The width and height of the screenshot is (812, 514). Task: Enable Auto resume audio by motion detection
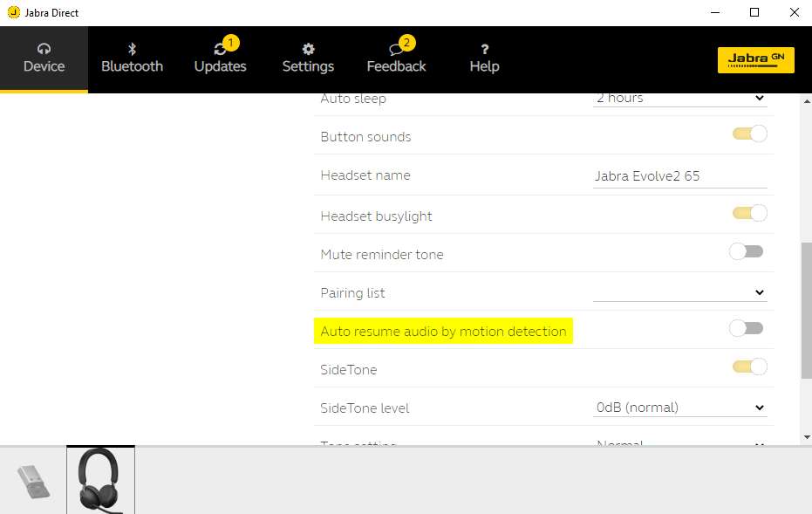point(747,328)
